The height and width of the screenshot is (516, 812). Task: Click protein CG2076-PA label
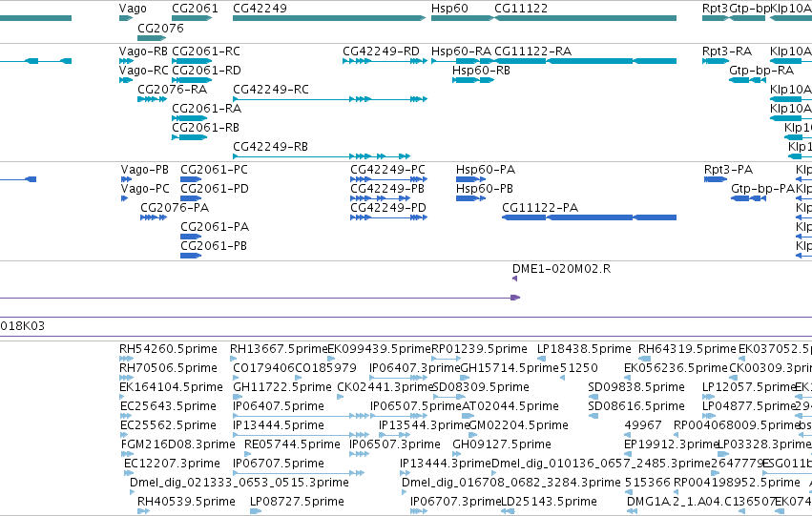pyautogui.click(x=175, y=208)
